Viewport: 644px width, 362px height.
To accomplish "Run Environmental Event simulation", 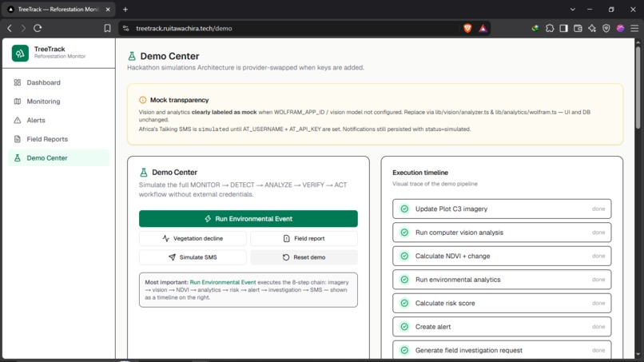I will (x=248, y=219).
